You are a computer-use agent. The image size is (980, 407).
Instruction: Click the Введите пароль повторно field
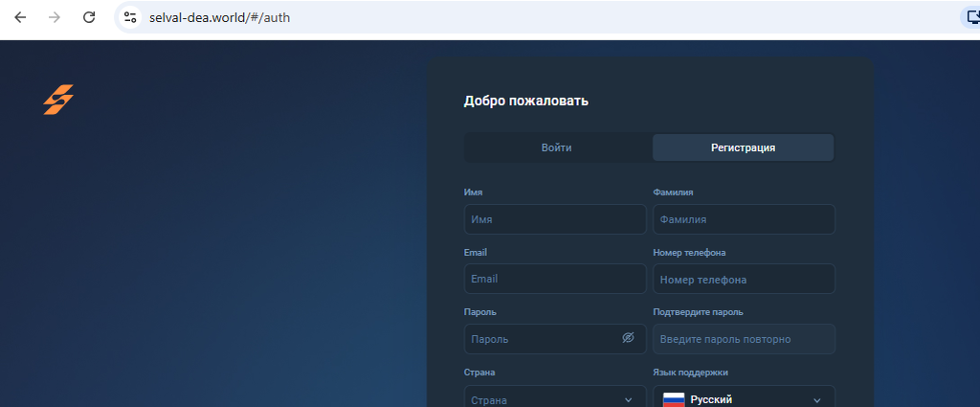(744, 339)
